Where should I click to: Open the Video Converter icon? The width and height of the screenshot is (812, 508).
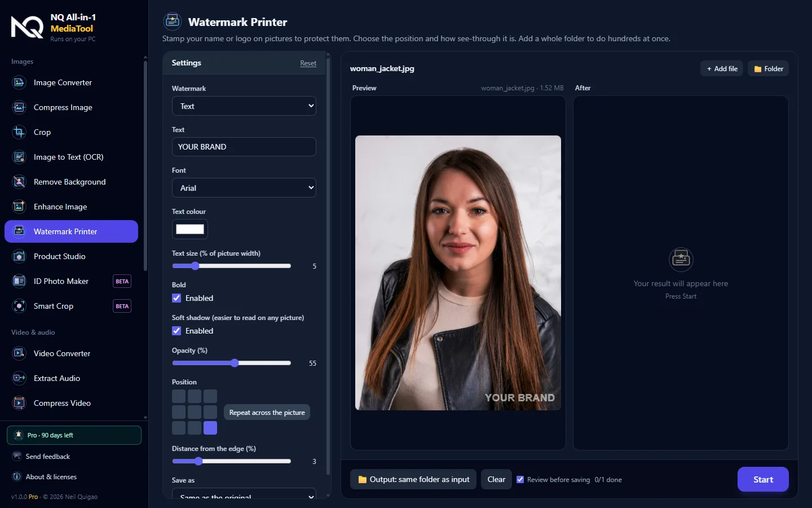click(19, 353)
